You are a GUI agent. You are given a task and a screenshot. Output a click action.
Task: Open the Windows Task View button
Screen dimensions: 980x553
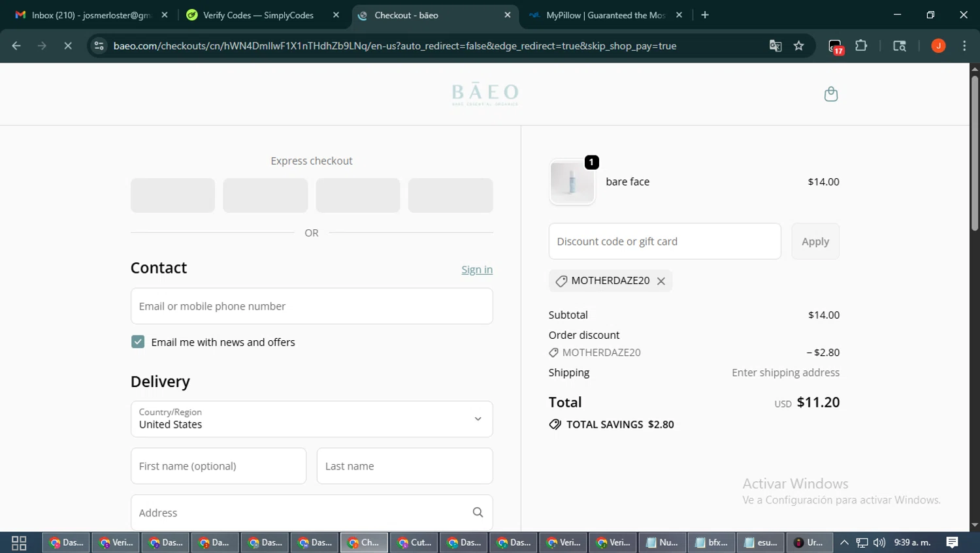click(19, 543)
